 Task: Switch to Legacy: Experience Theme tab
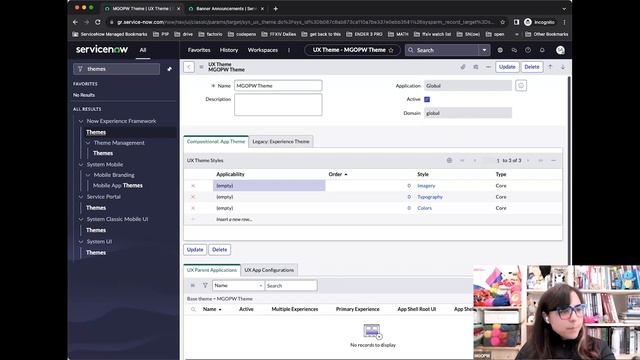pos(281,142)
